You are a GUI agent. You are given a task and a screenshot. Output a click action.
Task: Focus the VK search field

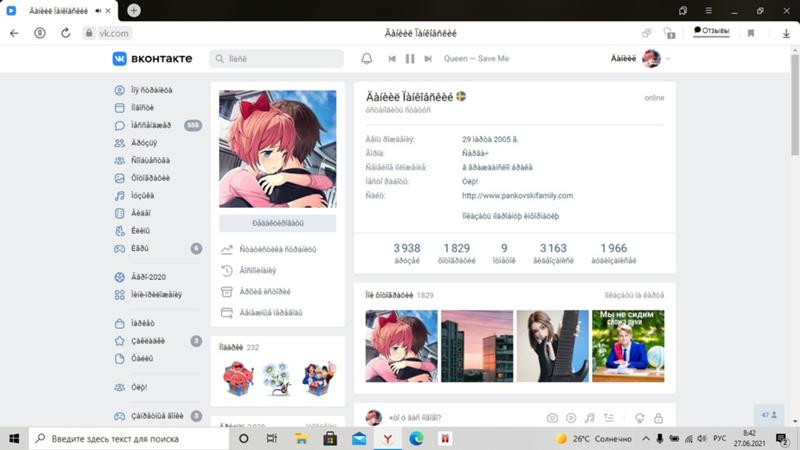pyautogui.click(x=277, y=59)
